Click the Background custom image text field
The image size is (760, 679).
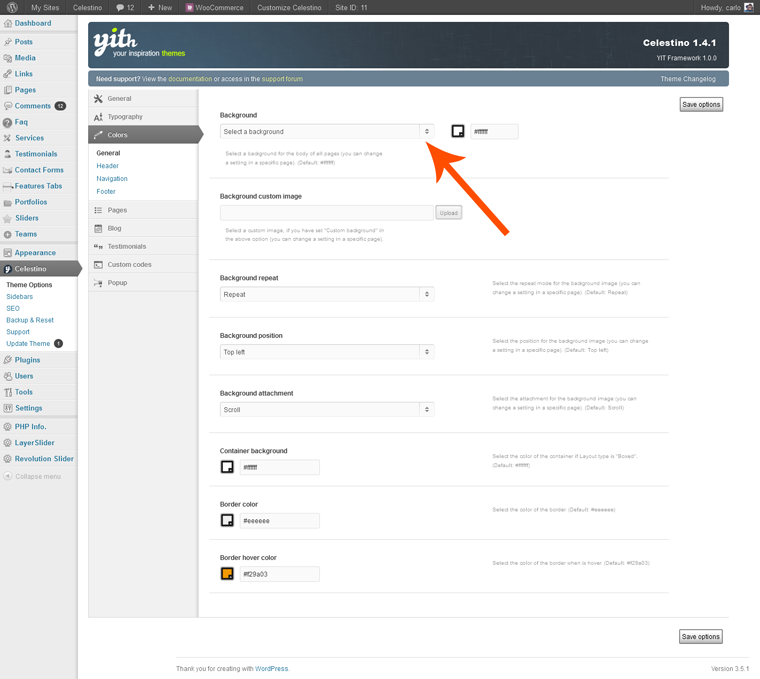[x=327, y=213]
